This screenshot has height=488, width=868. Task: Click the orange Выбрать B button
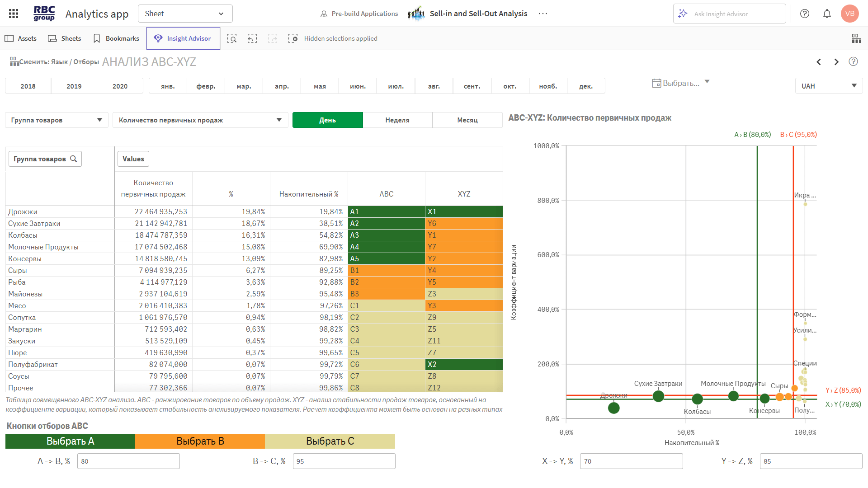point(200,441)
